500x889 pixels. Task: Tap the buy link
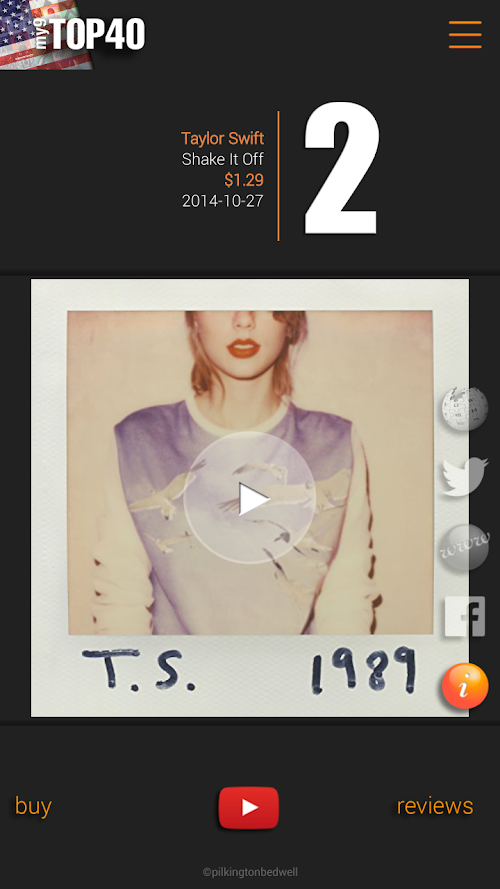pyautogui.click(x=33, y=806)
